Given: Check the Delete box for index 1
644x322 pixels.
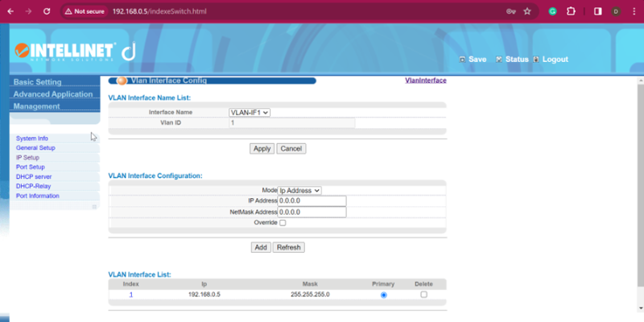Looking at the screenshot, I should pyautogui.click(x=423, y=295).
